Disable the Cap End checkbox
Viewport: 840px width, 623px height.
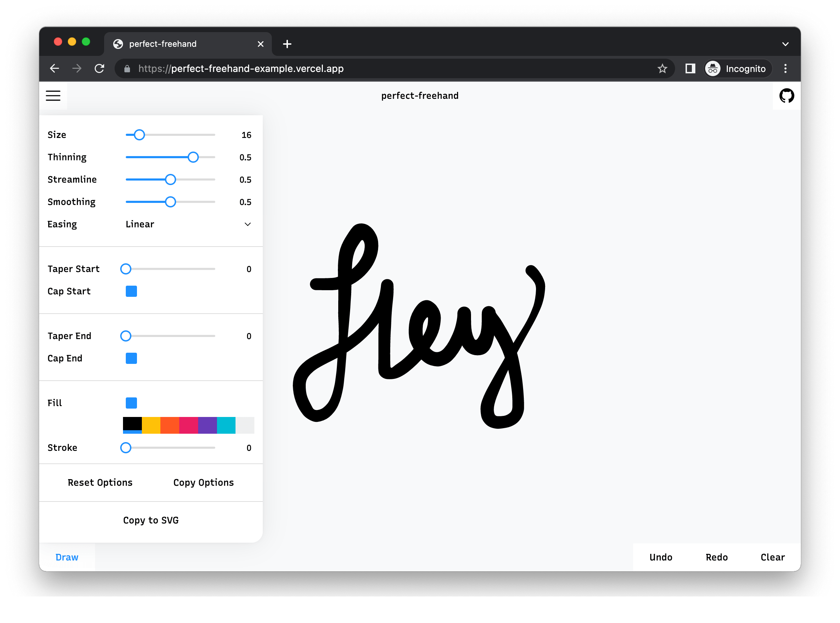coord(131,358)
